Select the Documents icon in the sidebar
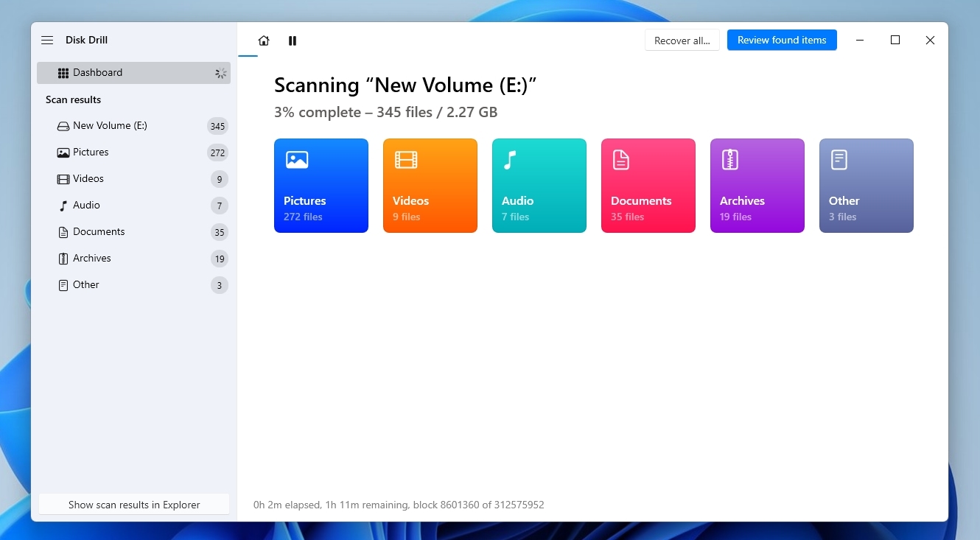The image size is (980, 540). pyautogui.click(x=63, y=231)
